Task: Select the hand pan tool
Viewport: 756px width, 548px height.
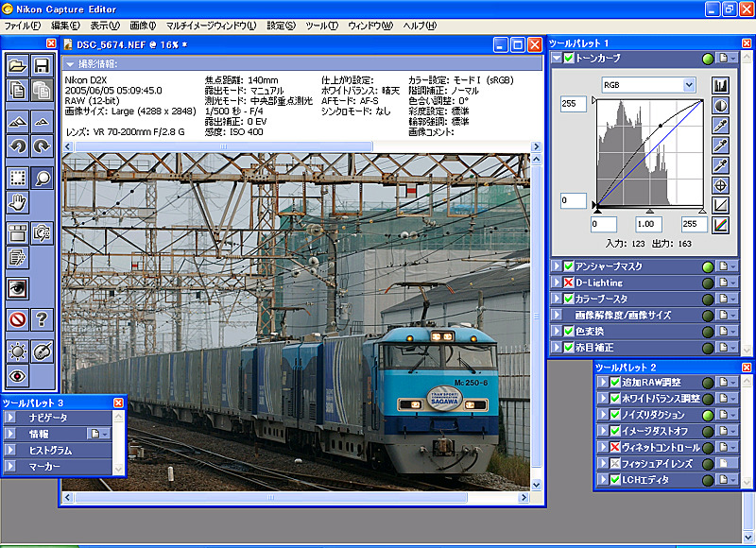Action: point(17,202)
